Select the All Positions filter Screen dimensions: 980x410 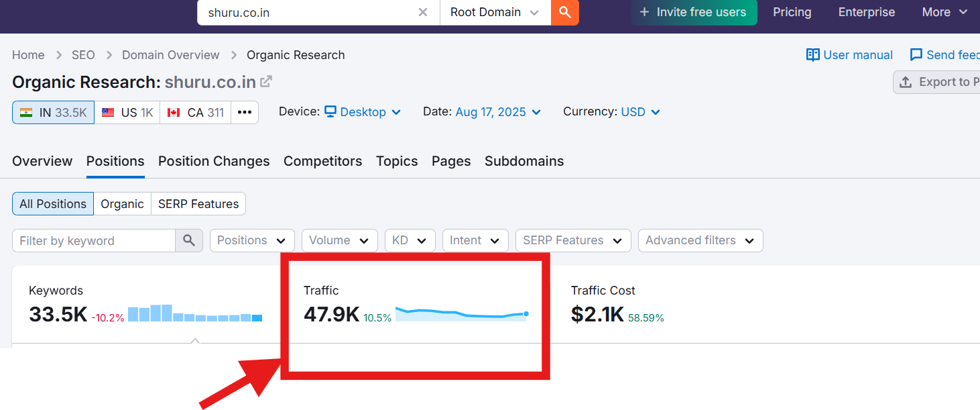53,204
